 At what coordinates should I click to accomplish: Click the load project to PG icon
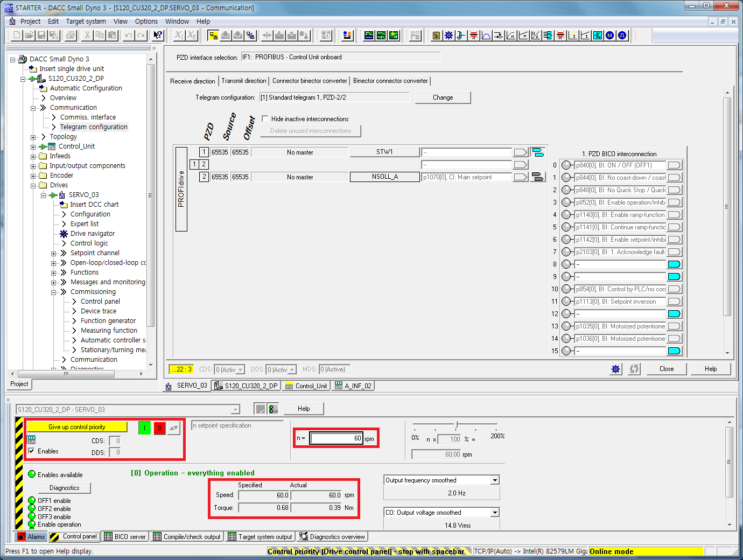[238, 36]
